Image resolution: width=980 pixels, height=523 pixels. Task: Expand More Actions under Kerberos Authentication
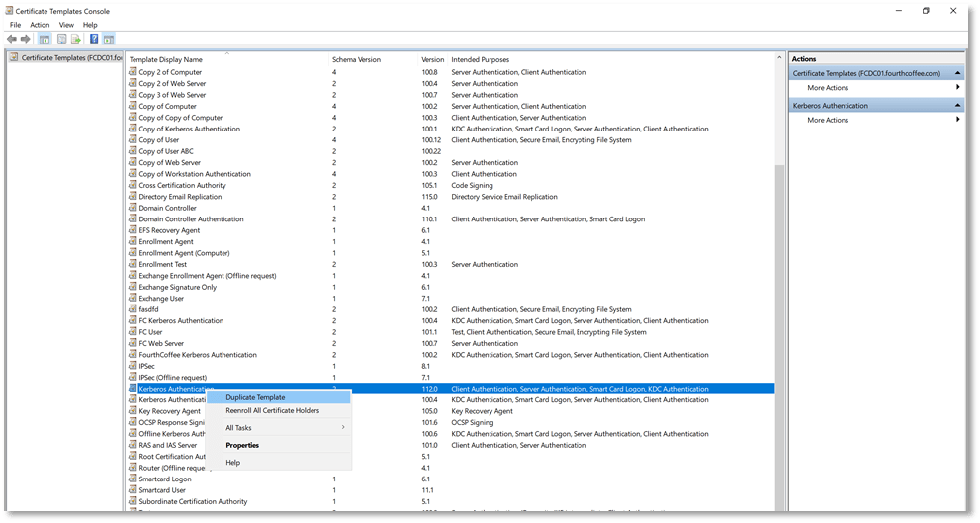pyautogui.click(x=957, y=120)
